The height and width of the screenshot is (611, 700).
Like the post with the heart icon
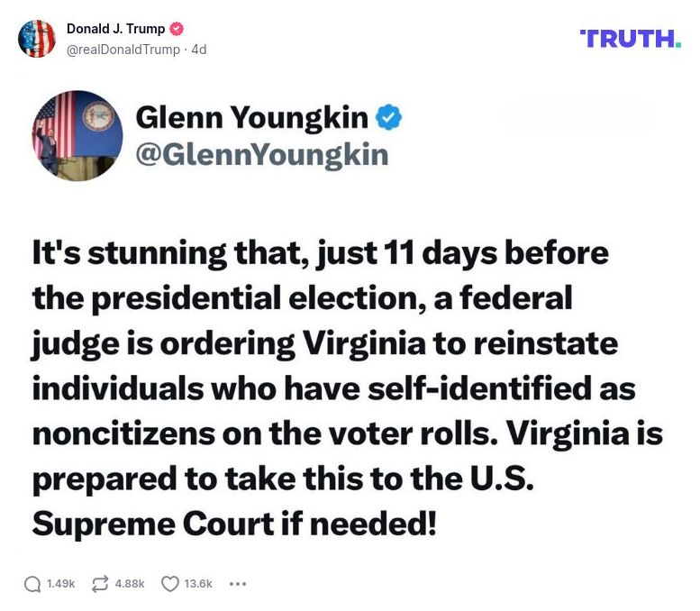(169, 584)
